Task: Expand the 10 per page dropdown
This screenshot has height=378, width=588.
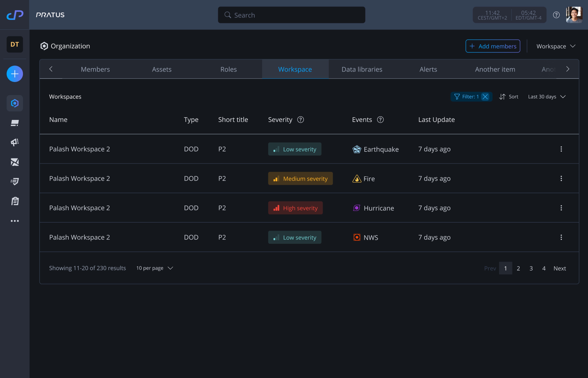Action: tap(155, 268)
